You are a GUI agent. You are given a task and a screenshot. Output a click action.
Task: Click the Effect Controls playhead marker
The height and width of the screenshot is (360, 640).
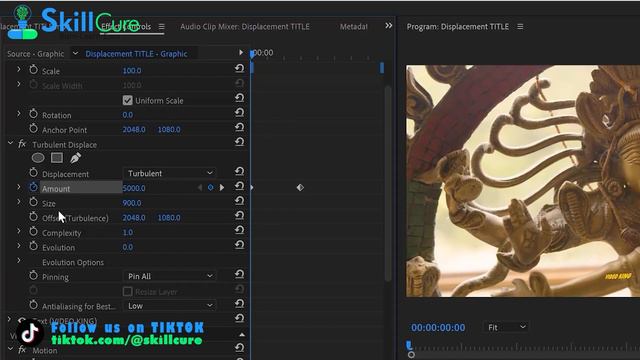click(252, 53)
